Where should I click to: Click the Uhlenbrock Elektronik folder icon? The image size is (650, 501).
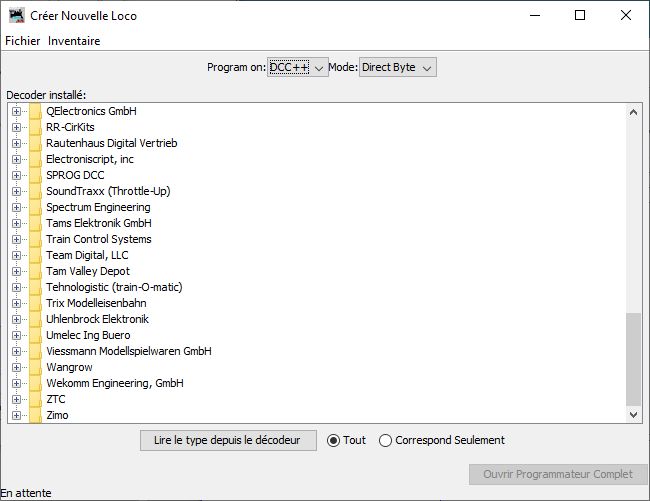[x=36, y=319]
